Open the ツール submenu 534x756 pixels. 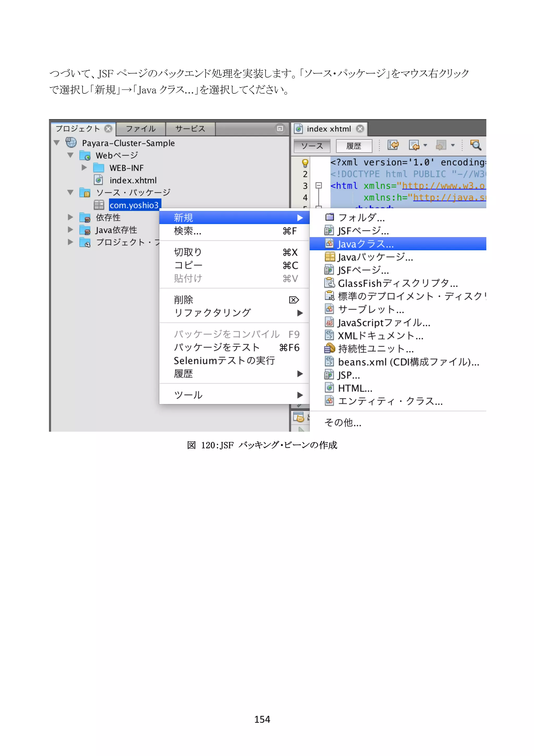point(234,395)
